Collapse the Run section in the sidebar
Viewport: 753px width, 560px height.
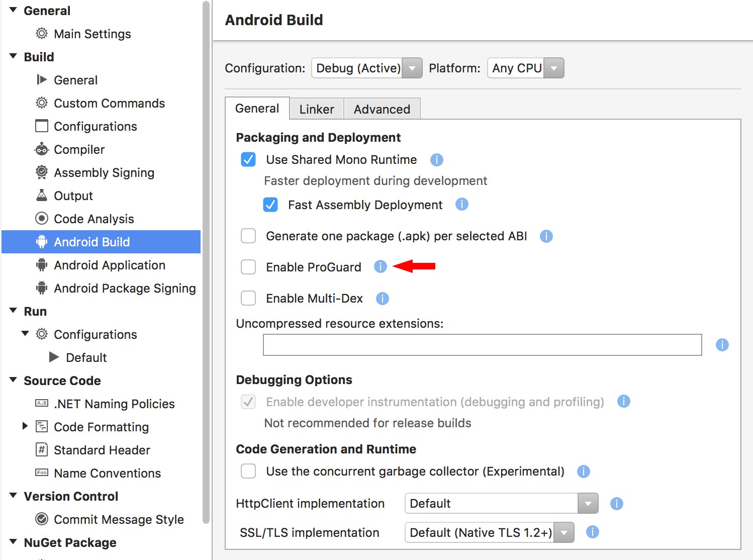pos(13,311)
